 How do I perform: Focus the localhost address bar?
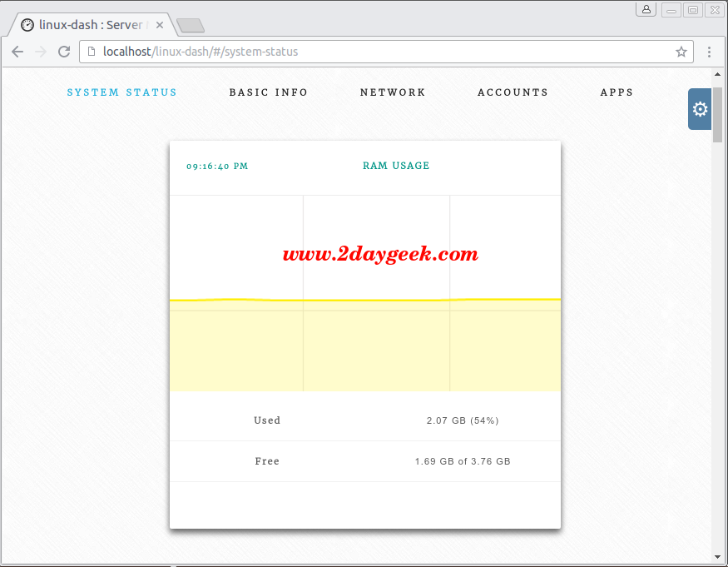(x=385, y=52)
